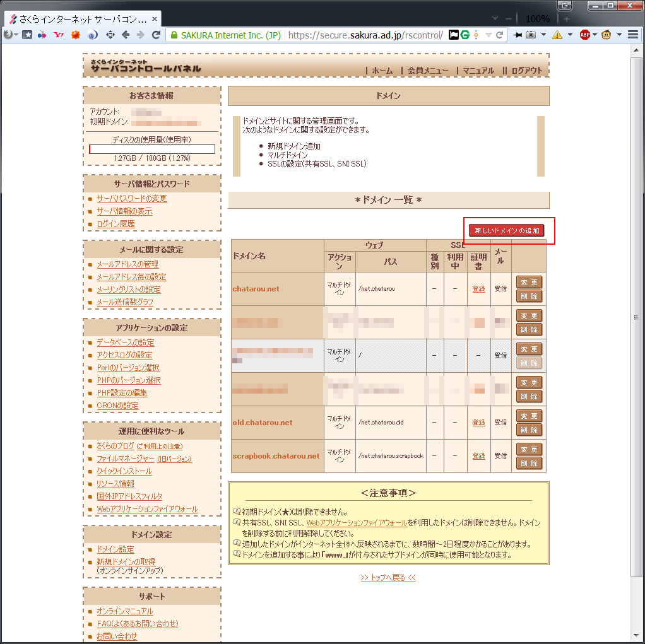Click the blue and pink arrows icon

(42, 35)
